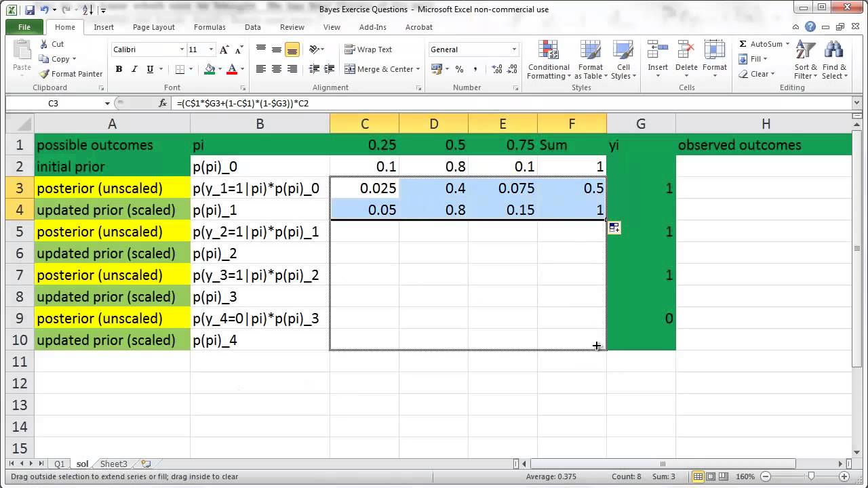Click the Save icon in Quick Access Toolbar

pyautogui.click(x=29, y=9)
